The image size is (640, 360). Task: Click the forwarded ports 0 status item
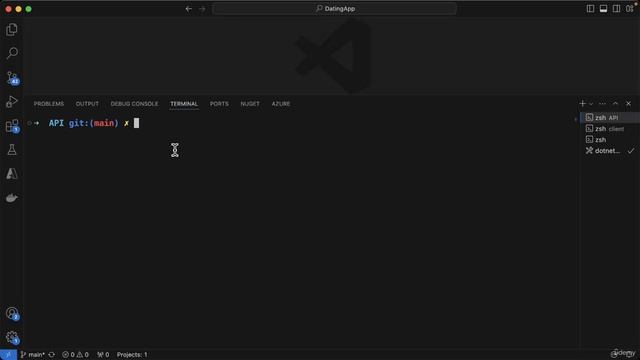point(103,355)
